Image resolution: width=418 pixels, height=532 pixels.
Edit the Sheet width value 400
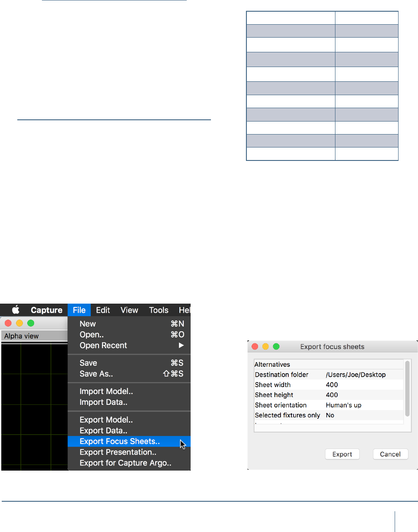click(332, 385)
